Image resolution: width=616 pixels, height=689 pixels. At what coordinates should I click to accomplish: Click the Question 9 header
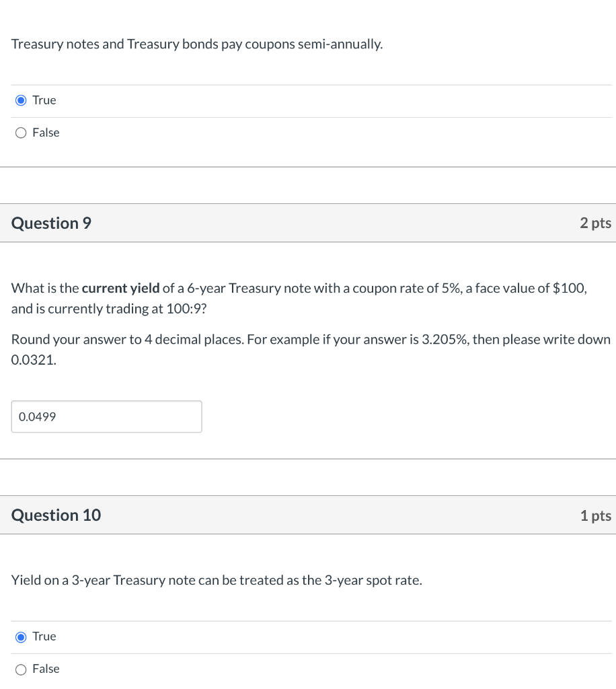50,223
